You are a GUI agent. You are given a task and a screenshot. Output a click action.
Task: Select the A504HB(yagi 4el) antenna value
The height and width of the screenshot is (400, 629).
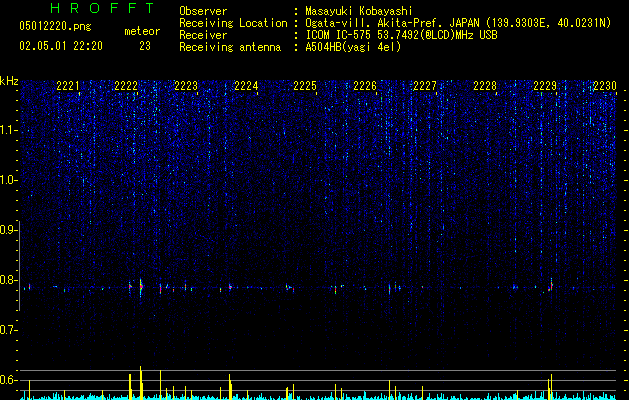click(x=353, y=47)
